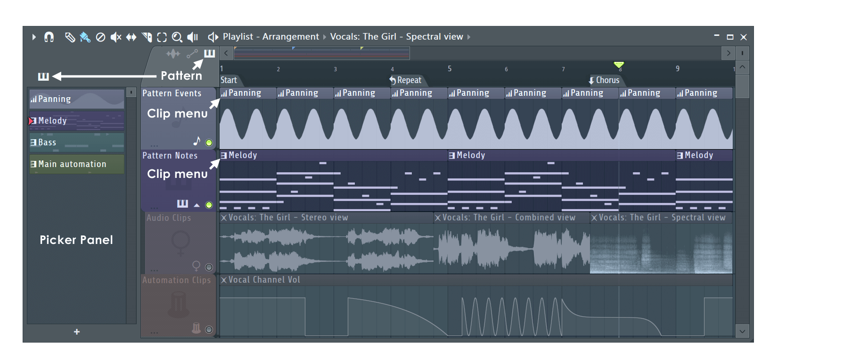
Task: Open clip menu of Melody clip at bar 5
Action: click(452, 155)
